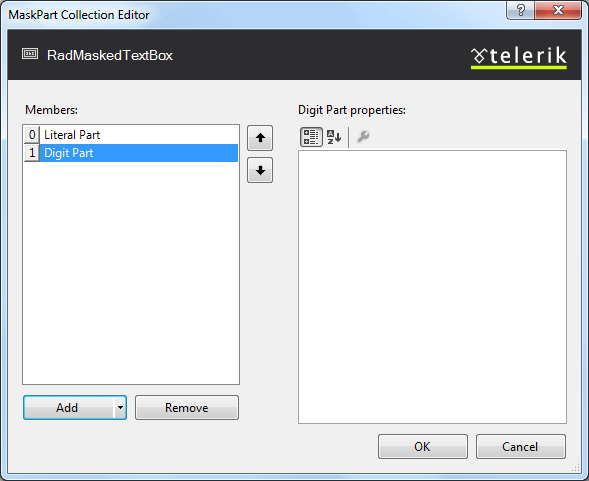
Task: Remove the selected member
Action: (187, 407)
